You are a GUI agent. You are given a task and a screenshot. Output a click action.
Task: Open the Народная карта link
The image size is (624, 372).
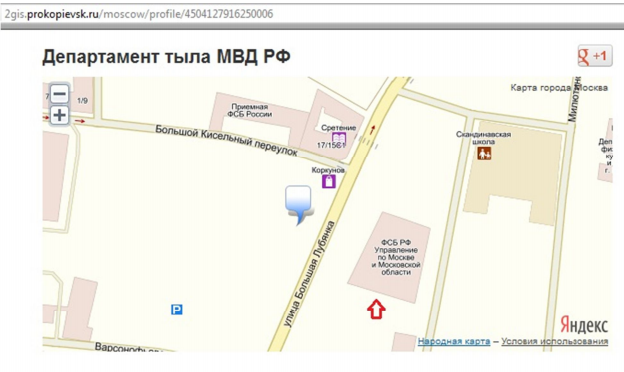454,341
